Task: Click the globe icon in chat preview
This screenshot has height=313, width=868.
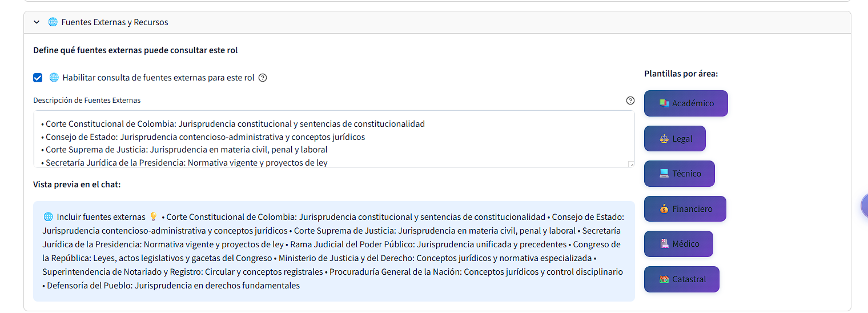Action: 48,216
